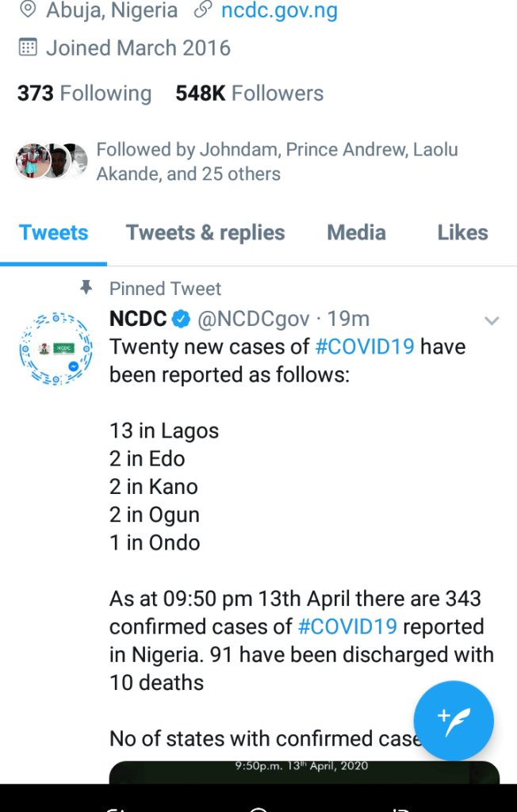Viewport: 517px width, 812px height.
Task: Tap the blue verified badge next to NCDC
Action: pos(182,319)
